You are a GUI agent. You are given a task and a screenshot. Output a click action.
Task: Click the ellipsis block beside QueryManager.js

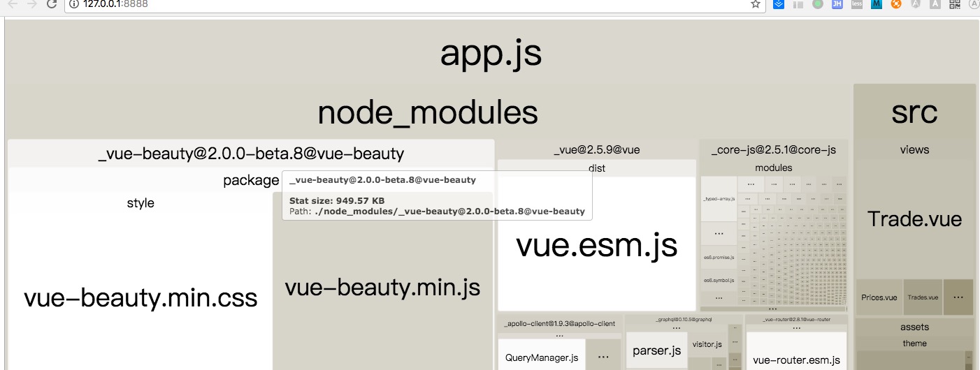[x=603, y=355]
